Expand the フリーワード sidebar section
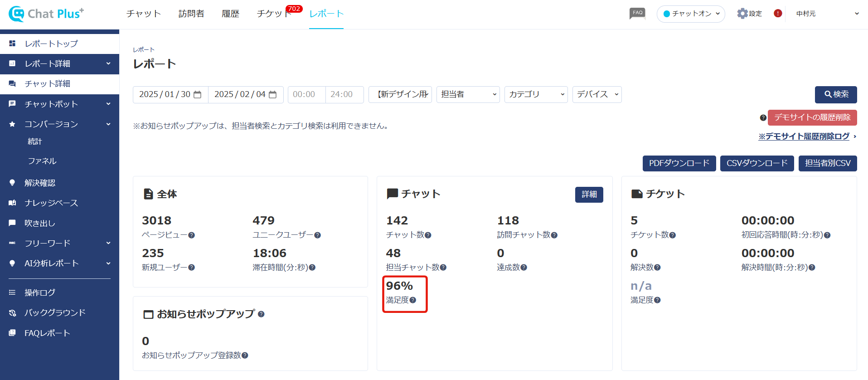 point(59,244)
